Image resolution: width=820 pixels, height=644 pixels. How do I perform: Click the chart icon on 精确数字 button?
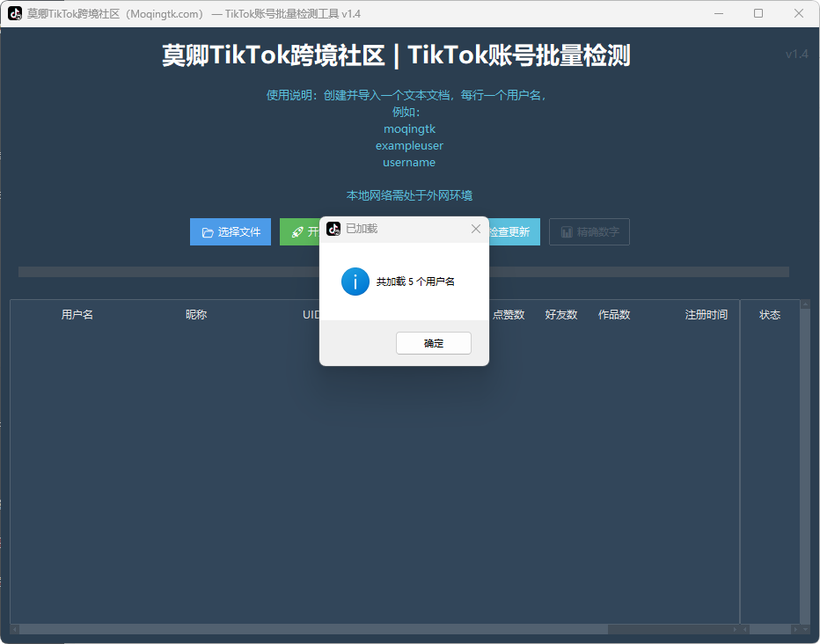pos(567,232)
